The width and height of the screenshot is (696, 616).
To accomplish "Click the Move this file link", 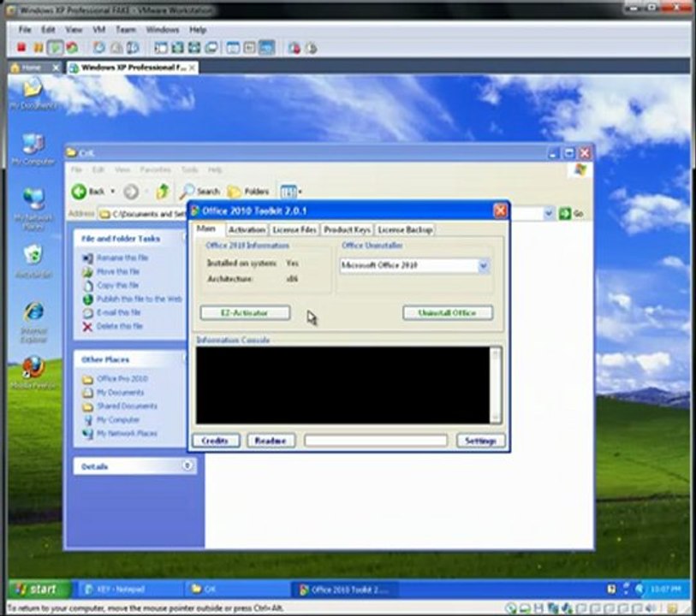I will tap(118, 271).
